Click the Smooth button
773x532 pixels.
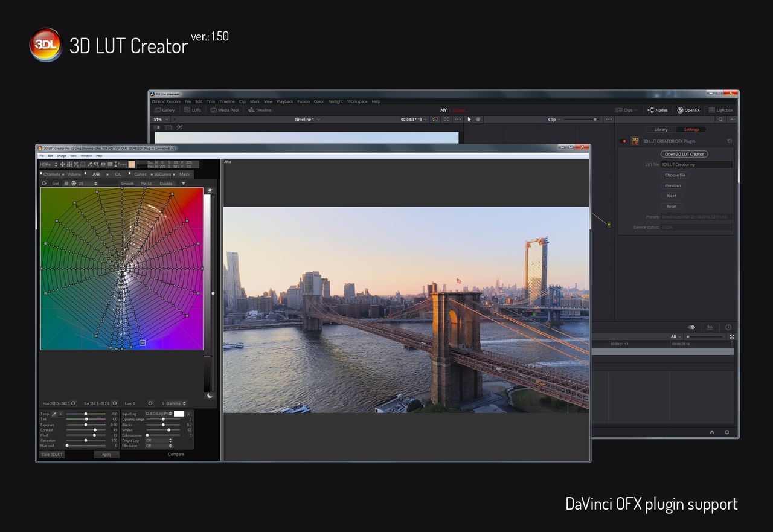click(x=127, y=184)
